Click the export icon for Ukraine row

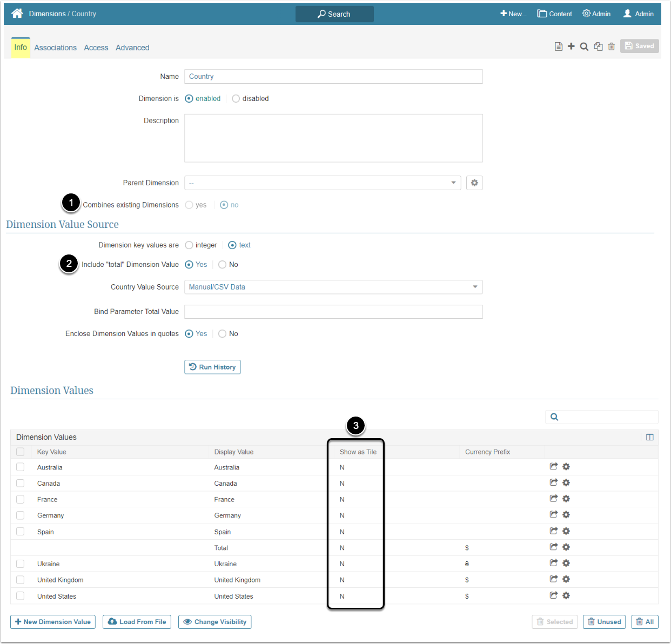point(554,563)
